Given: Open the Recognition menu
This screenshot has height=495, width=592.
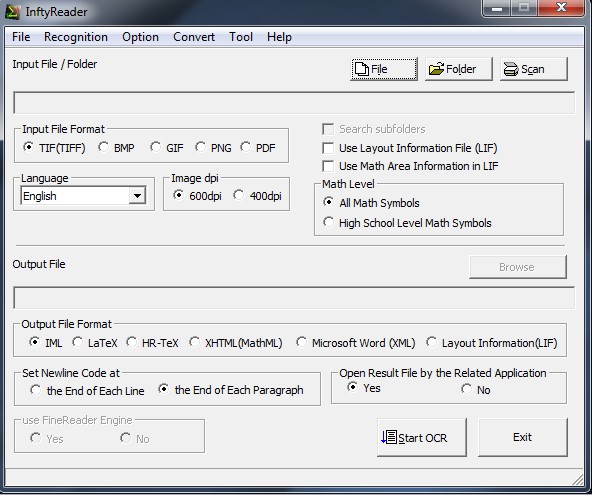Looking at the screenshot, I should point(76,37).
